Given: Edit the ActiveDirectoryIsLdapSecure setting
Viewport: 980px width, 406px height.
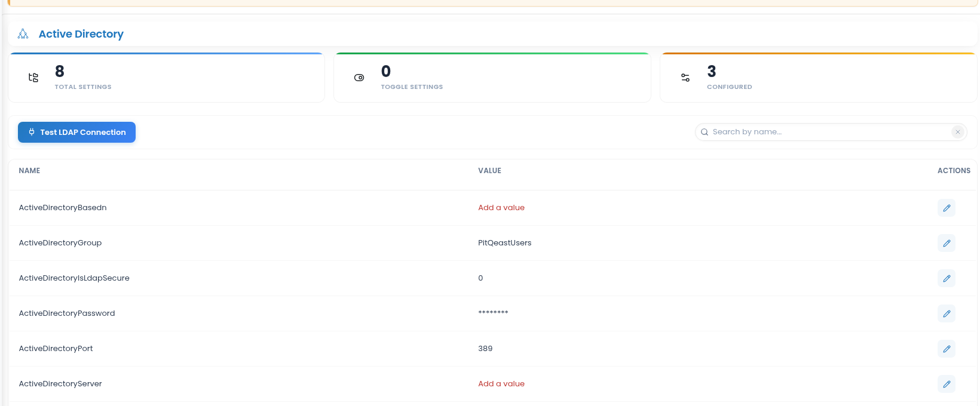Looking at the screenshot, I should (947, 278).
